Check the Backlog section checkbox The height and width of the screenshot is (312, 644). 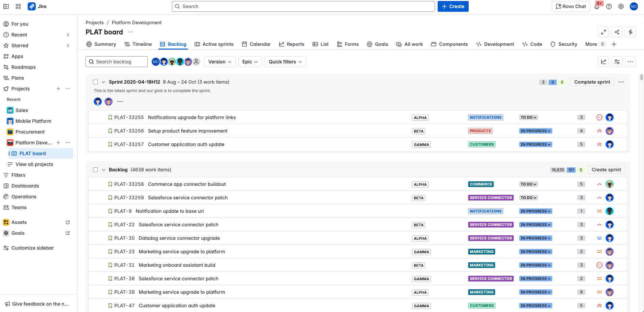pos(95,170)
